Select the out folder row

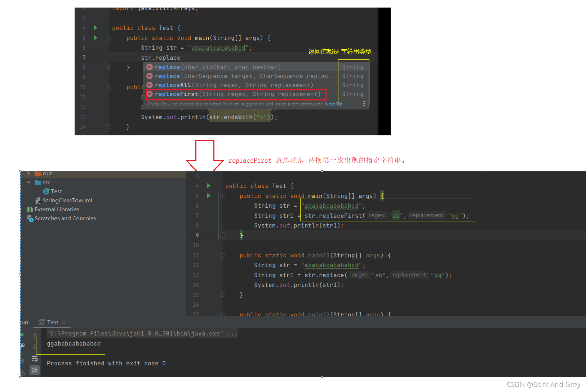pyautogui.click(x=103, y=174)
